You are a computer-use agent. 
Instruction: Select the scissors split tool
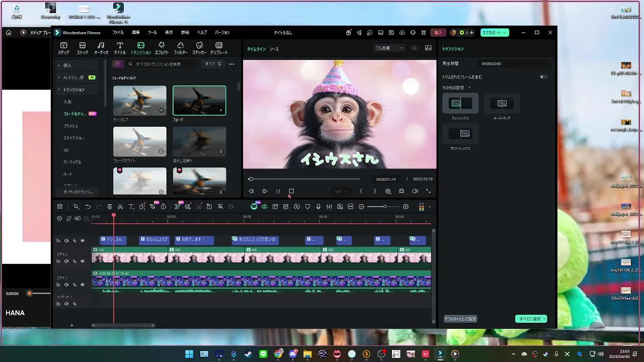tap(120, 207)
